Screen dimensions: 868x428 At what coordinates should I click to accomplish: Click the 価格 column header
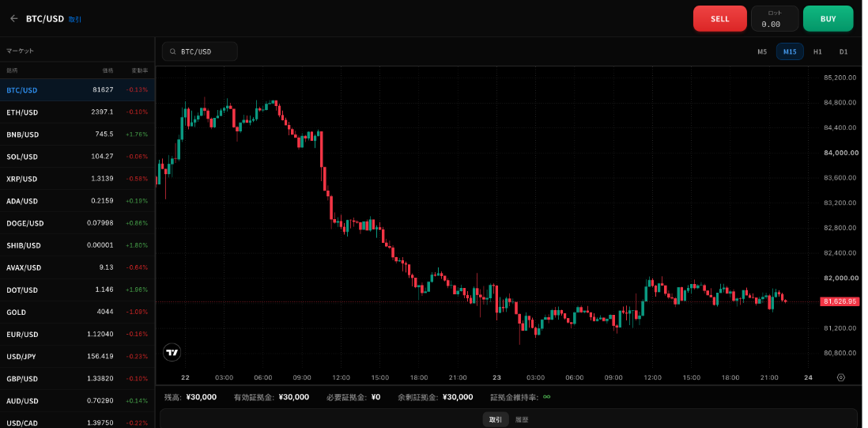coord(108,70)
